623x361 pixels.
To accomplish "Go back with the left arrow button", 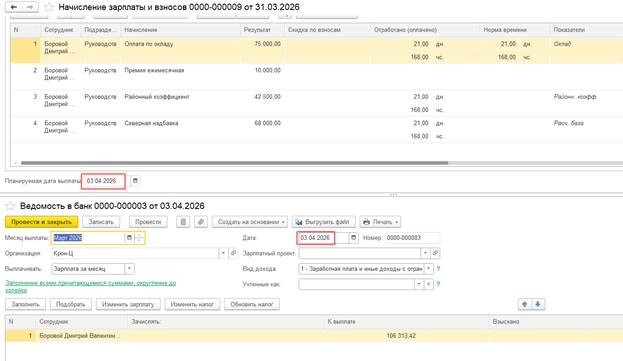I will [14, 7].
